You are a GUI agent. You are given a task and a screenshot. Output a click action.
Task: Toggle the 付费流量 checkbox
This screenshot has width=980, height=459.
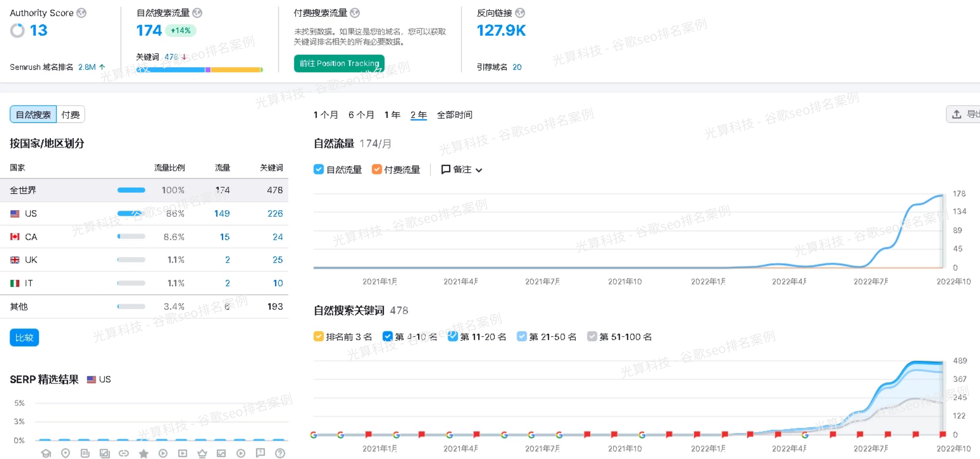pyautogui.click(x=377, y=169)
